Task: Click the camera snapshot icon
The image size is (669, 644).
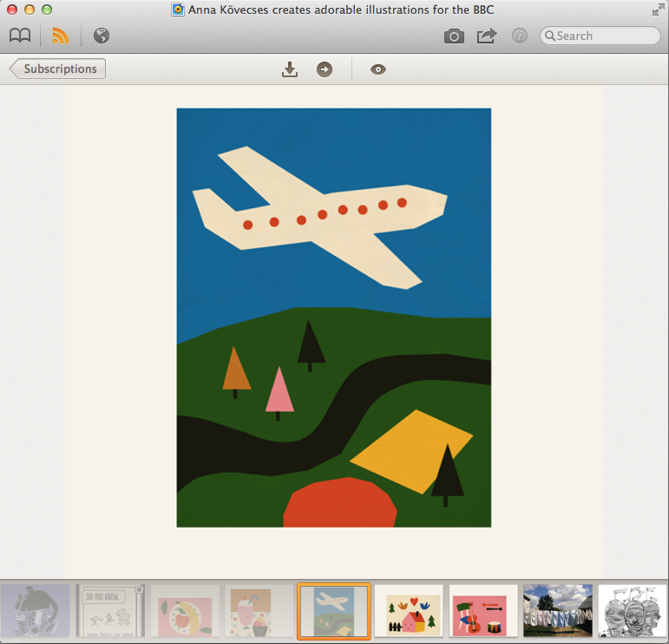Action: (x=454, y=36)
